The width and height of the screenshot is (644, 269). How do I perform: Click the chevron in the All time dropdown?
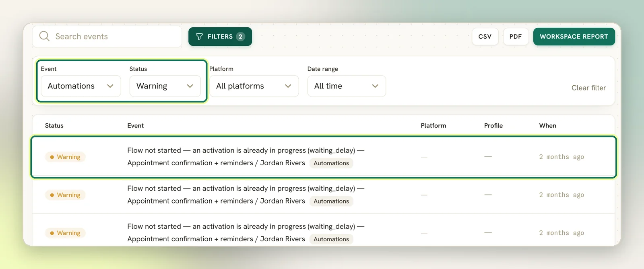point(375,86)
